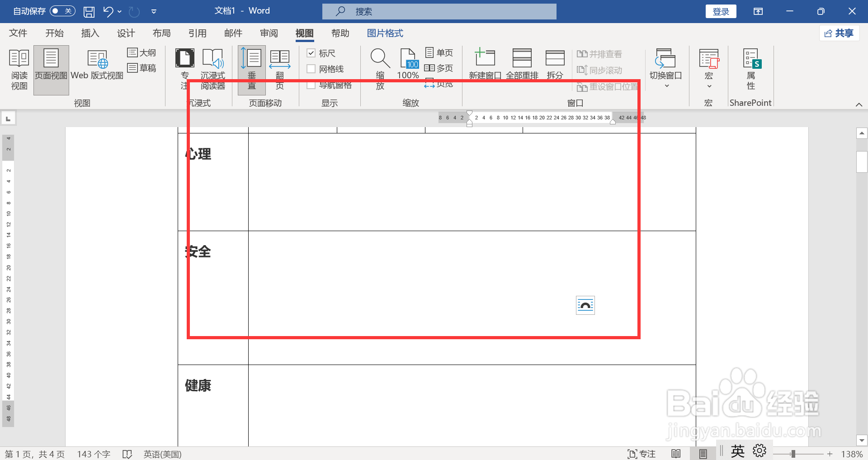Open Picture Format (图片格式) tab
This screenshot has height=460, width=868.
pyautogui.click(x=385, y=33)
